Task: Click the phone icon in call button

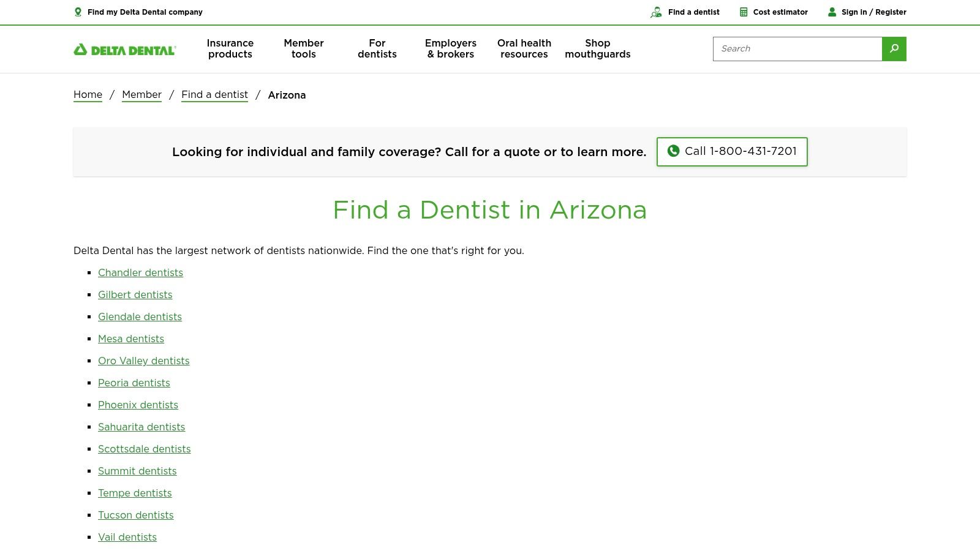Action: [x=673, y=151]
